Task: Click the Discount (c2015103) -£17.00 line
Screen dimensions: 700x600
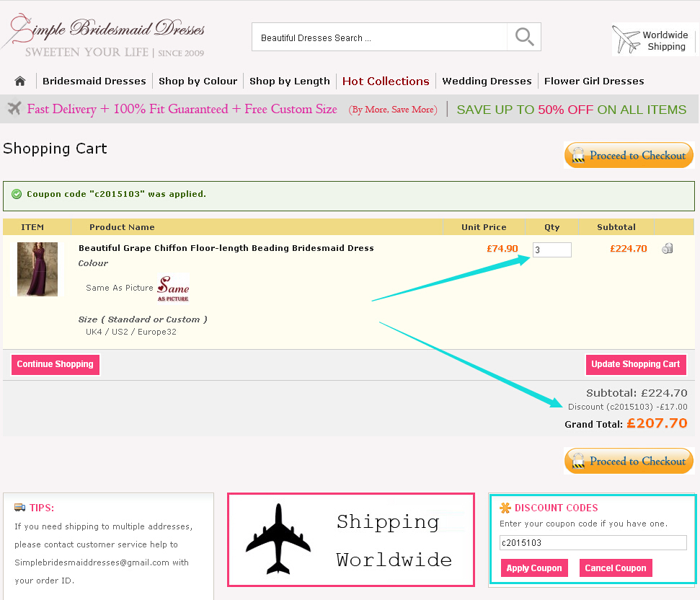Action: click(628, 407)
